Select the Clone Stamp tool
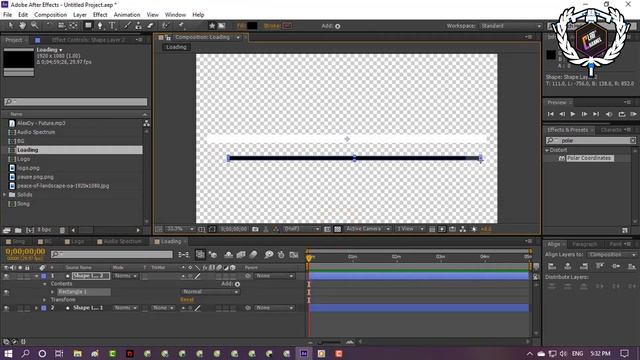This screenshot has height=360, width=640. (x=138, y=26)
